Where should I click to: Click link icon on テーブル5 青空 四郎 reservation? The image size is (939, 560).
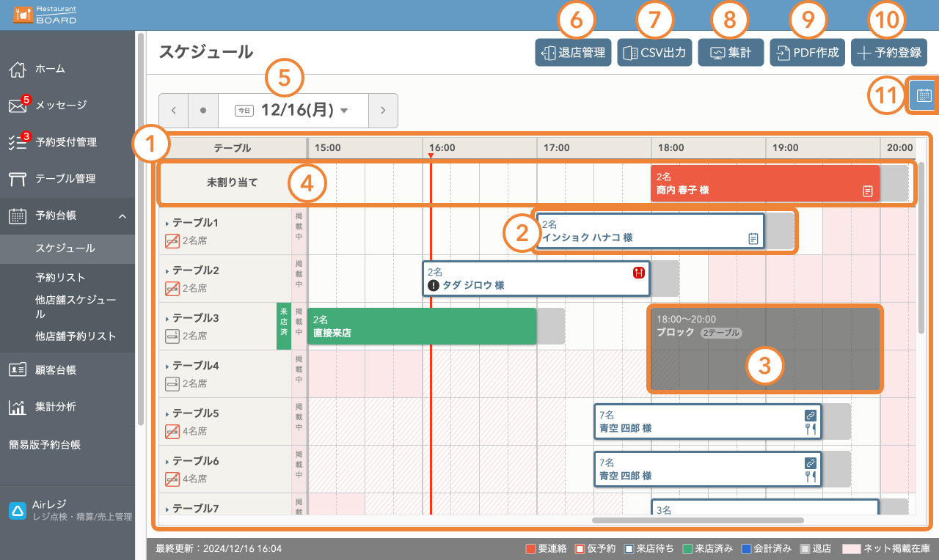click(811, 415)
